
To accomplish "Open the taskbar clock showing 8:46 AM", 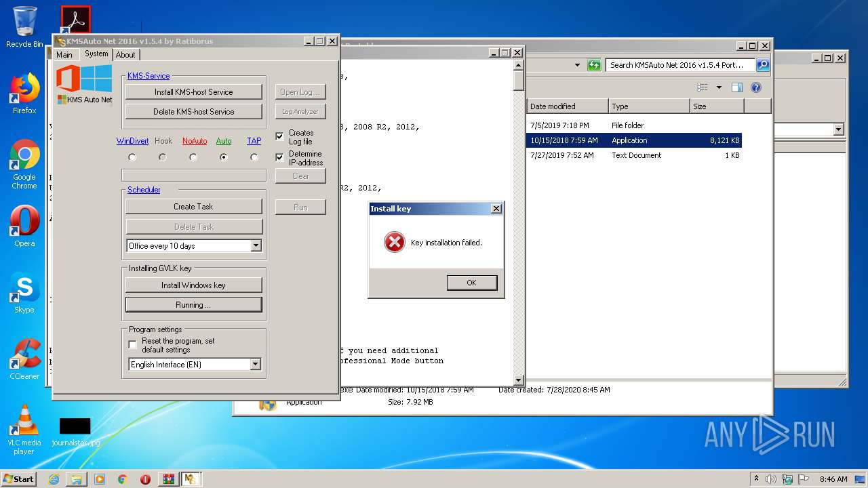I will [833, 479].
